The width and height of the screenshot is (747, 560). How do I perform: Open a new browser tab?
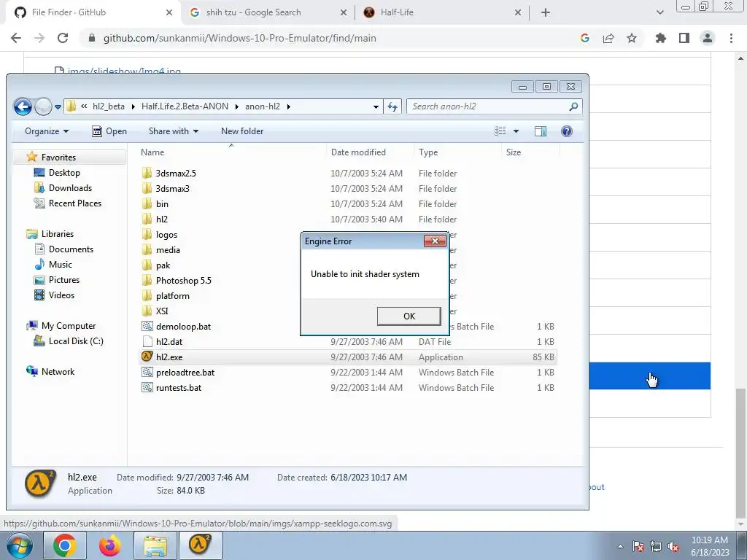pos(546,12)
